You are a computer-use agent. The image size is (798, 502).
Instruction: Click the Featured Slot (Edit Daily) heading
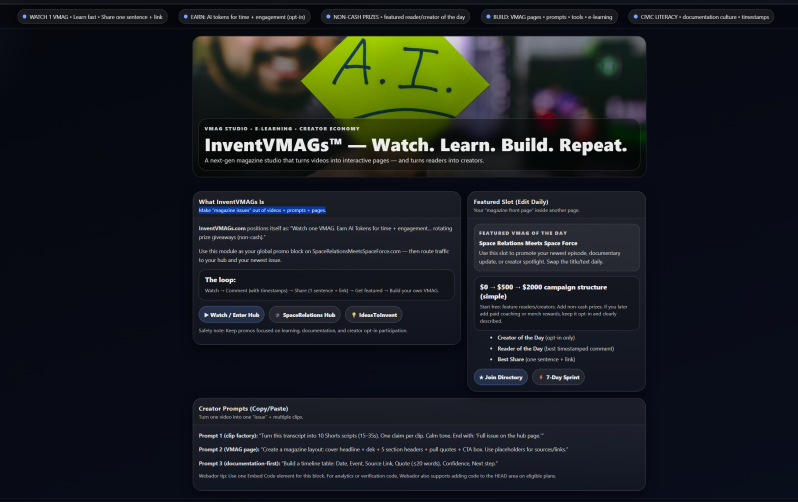point(510,202)
